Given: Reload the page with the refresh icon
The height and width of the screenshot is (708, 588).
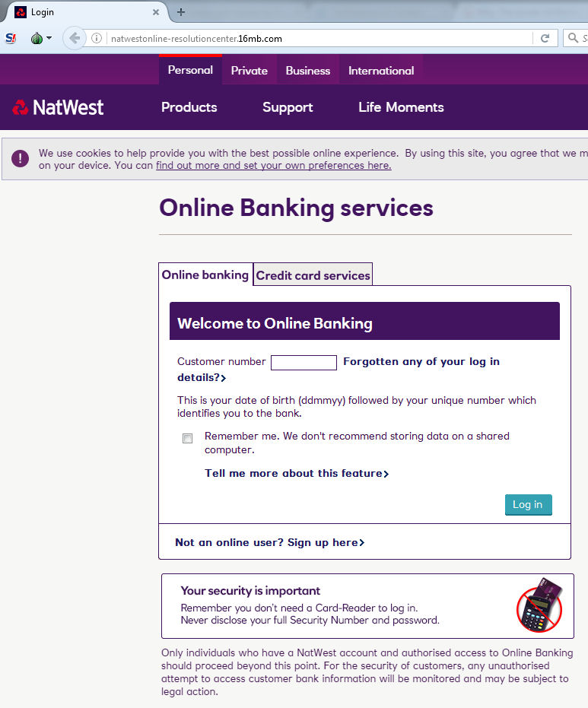Looking at the screenshot, I should click(x=545, y=38).
